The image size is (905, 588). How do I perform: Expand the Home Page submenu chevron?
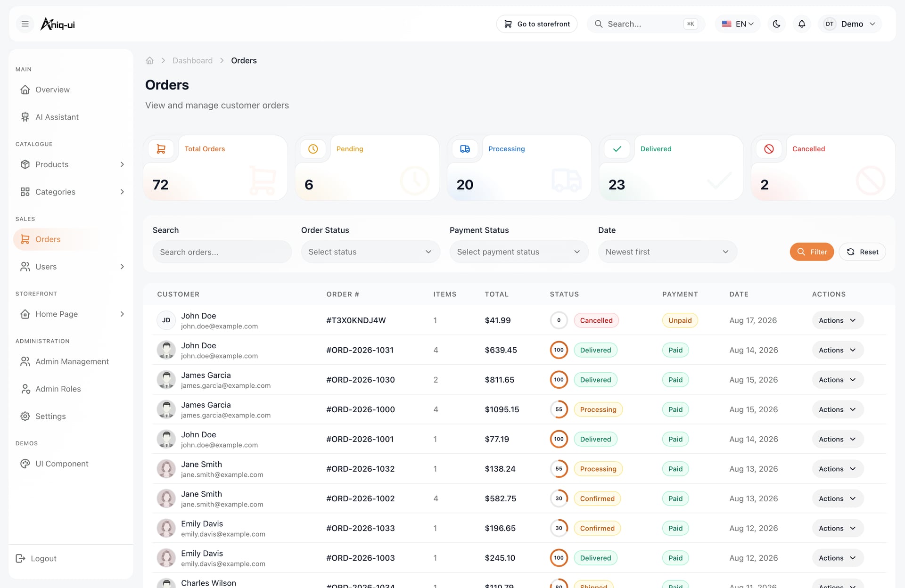[x=122, y=314]
